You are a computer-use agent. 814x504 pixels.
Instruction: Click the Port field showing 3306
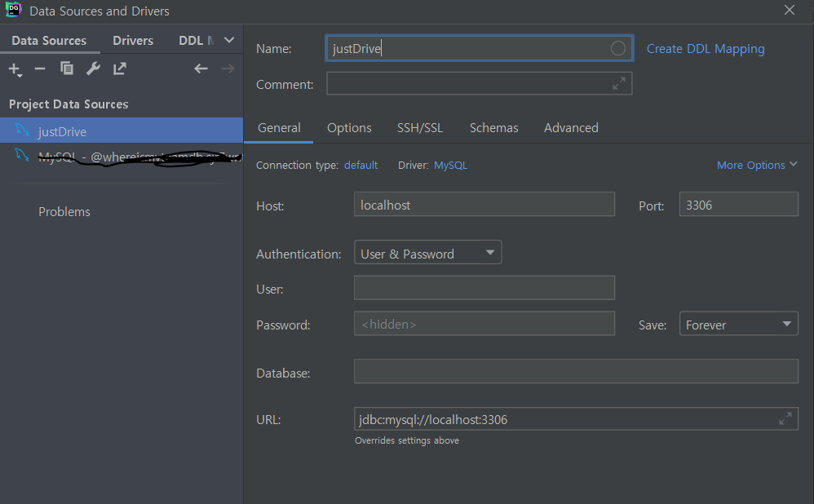(739, 204)
